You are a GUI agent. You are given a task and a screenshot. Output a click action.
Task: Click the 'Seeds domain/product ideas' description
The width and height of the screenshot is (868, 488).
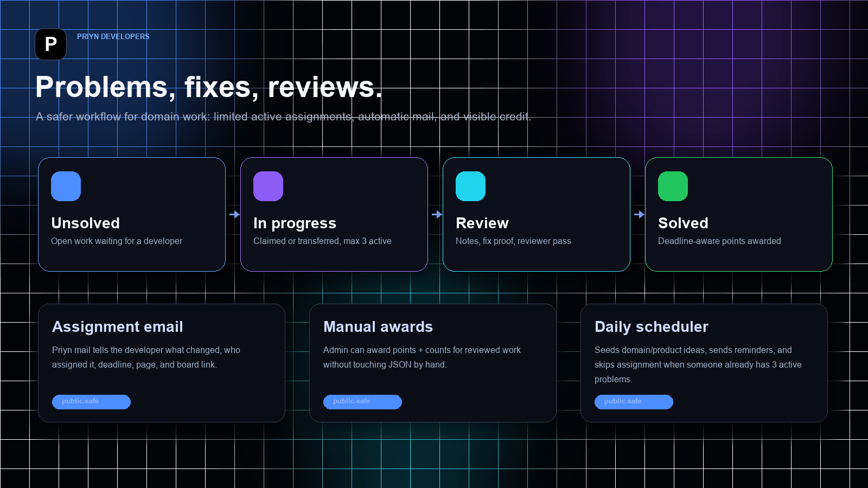coord(698,364)
